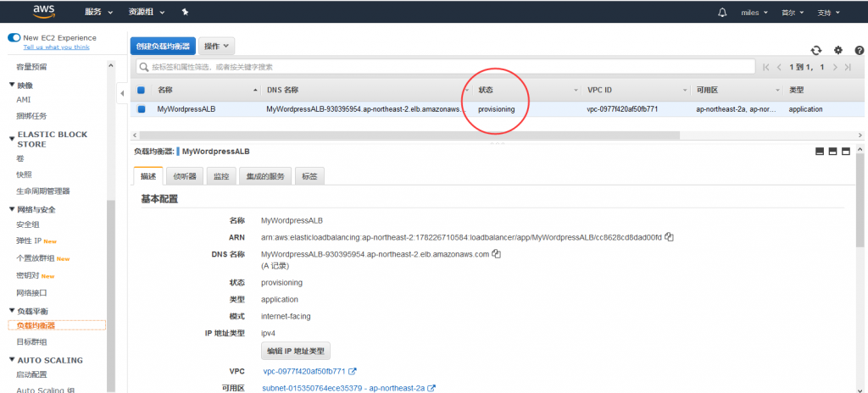Click the pin favorites star icon

tap(185, 12)
